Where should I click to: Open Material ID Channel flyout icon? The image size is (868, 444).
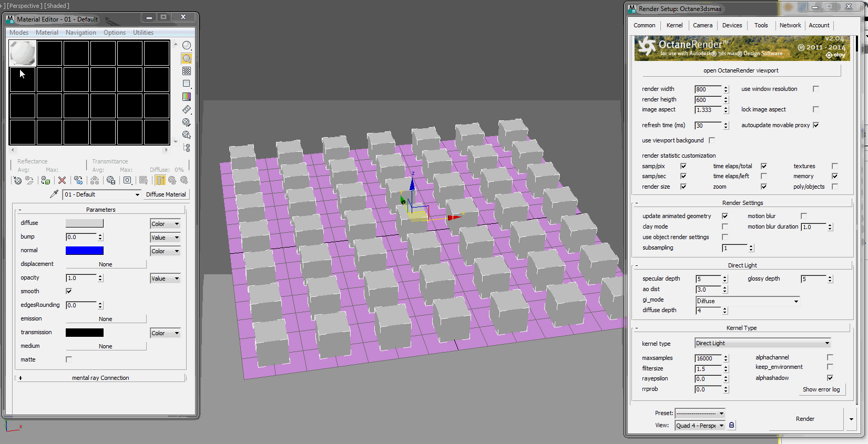pyautogui.click(x=127, y=180)
